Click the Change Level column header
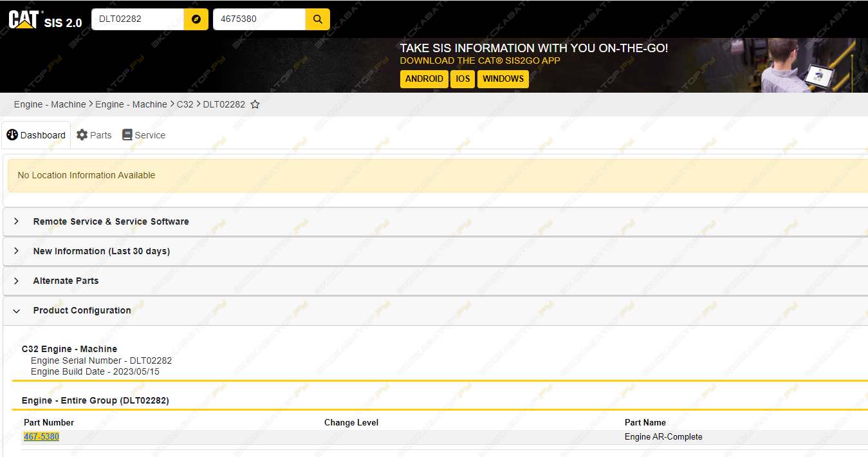 (x=351, y=423)
